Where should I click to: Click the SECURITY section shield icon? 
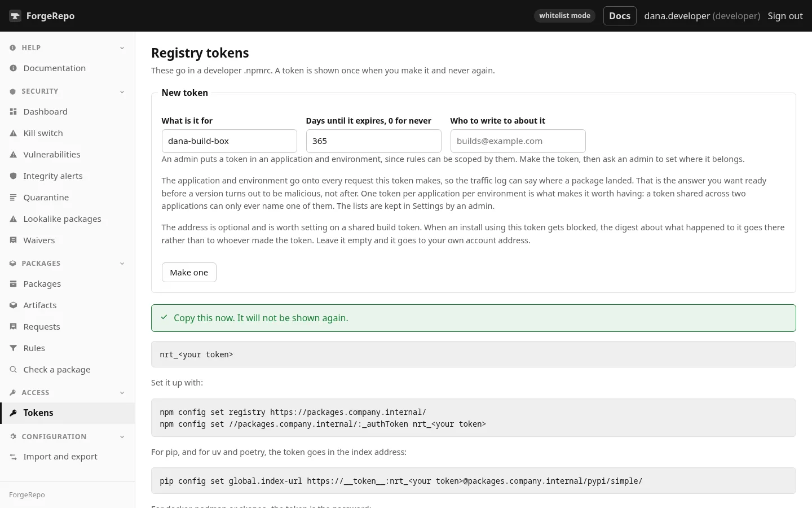coord(12,91)
